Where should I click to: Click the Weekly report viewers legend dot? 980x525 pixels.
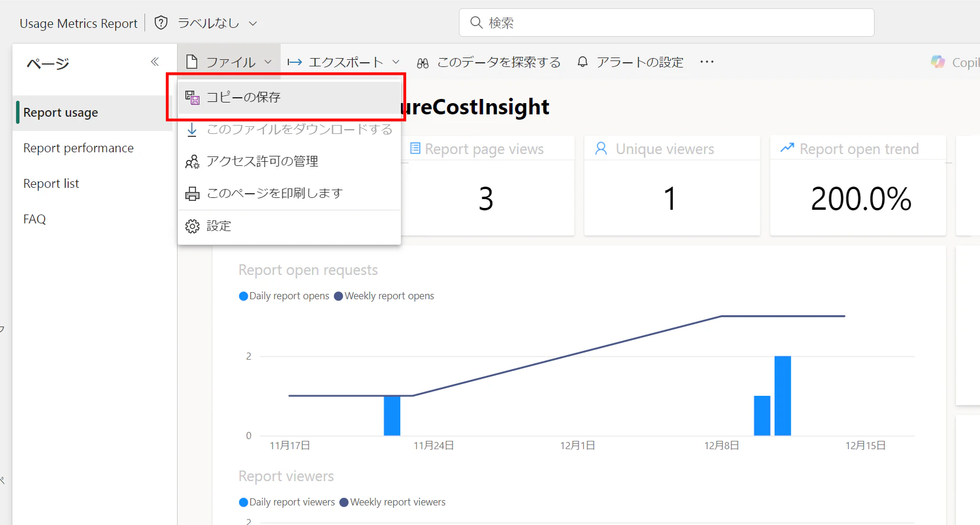[344, 502]
